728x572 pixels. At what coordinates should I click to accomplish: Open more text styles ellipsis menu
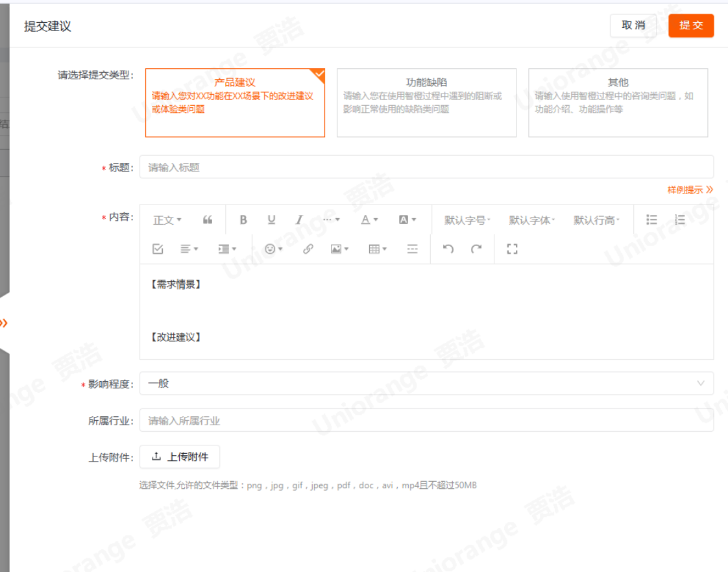pos(331,220)
